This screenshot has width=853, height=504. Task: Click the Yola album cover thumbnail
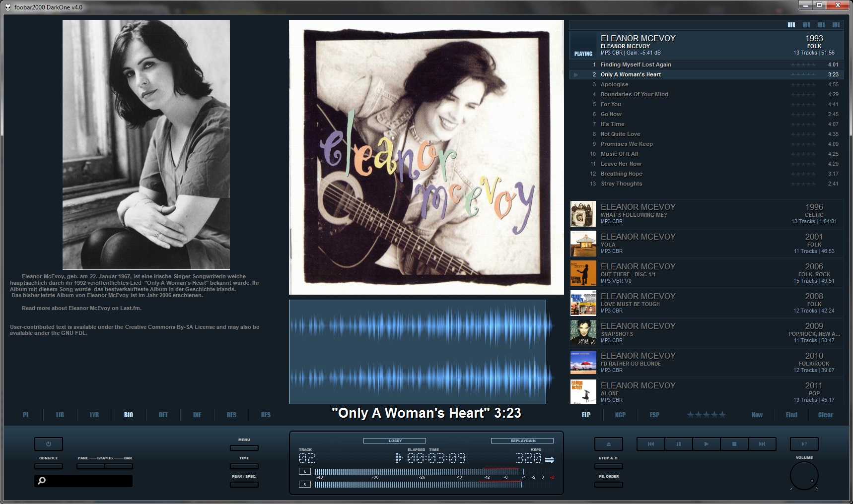(583, 244)
